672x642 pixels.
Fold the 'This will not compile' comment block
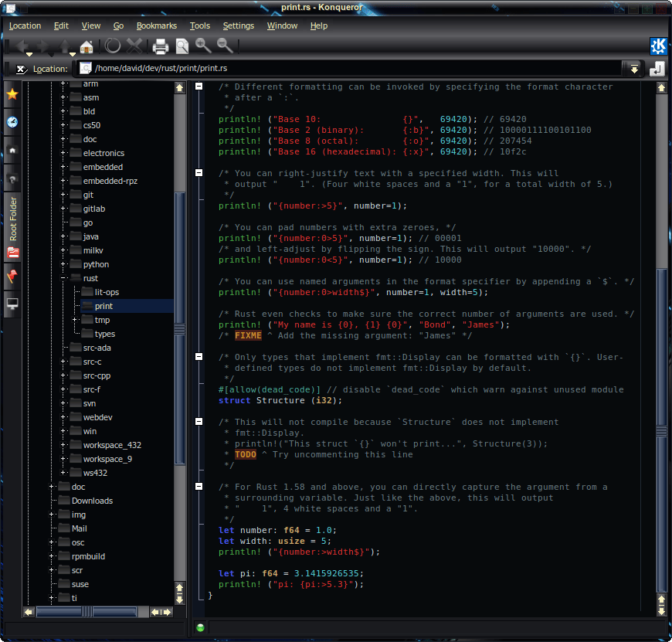[x=199, y=421]
